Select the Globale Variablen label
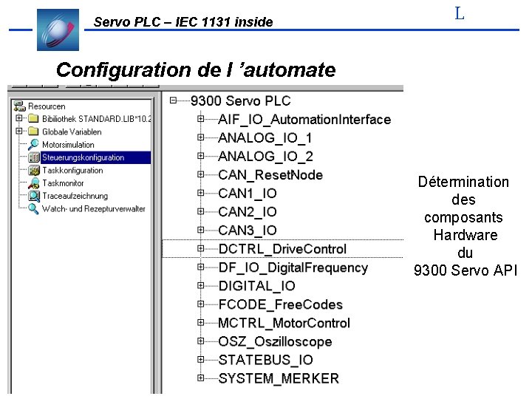The width and height of the screenshot is (532, 399). tap(72, 132)
